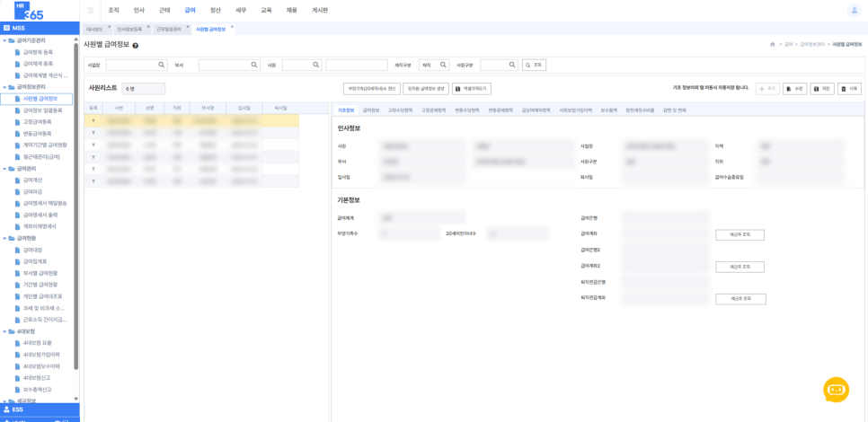Click the search icon in 사원 field
This screenshot has height=422, width=868.
[315, 65]
